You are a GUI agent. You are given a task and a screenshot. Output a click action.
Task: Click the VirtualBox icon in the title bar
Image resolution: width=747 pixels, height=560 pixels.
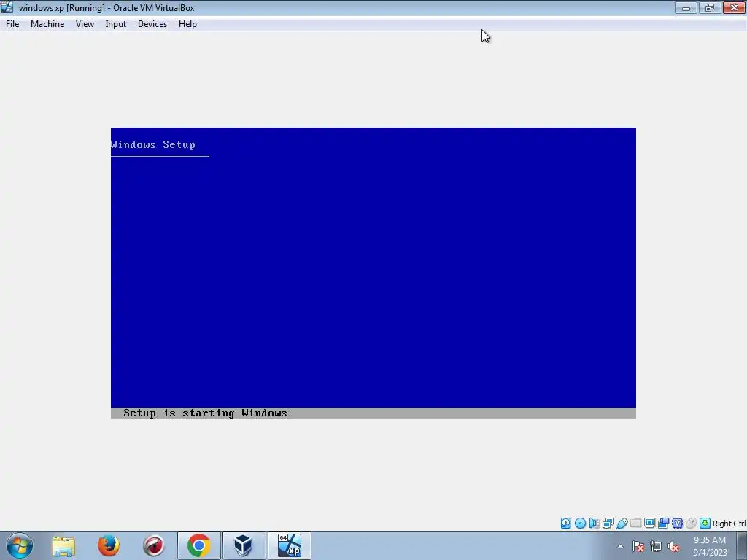pyautogui.click(x=7, y=7)
